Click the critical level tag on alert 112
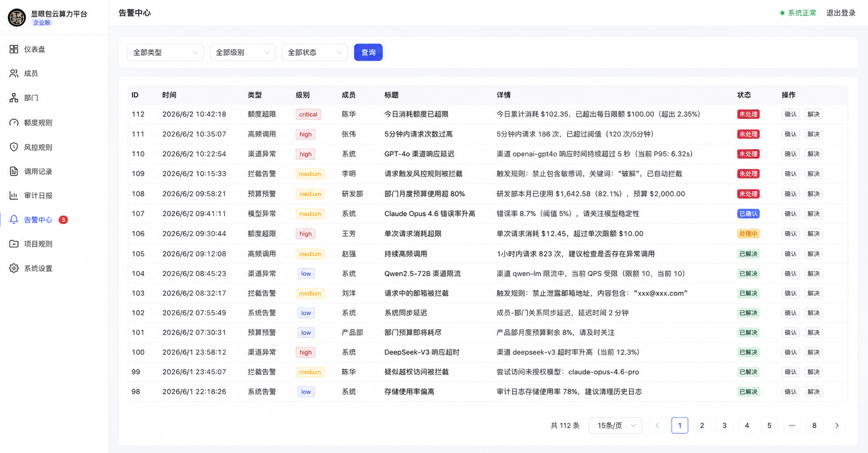The width and height of the screenshot is (868, 453). 308,114
